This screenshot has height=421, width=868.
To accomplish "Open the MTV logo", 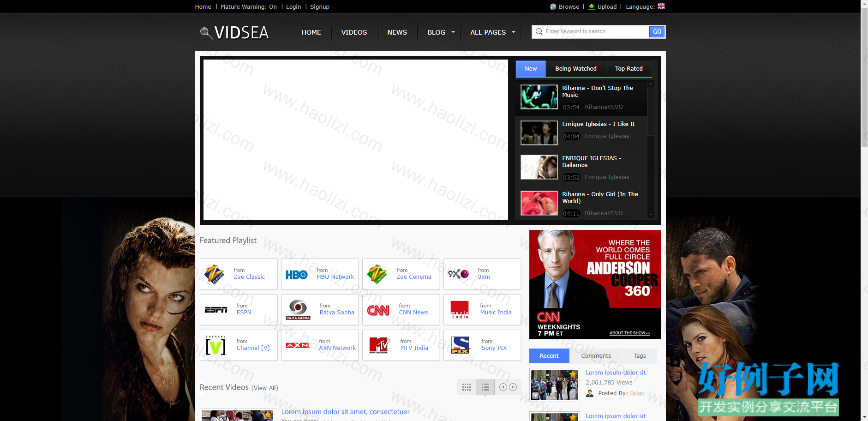I will 379,345.
